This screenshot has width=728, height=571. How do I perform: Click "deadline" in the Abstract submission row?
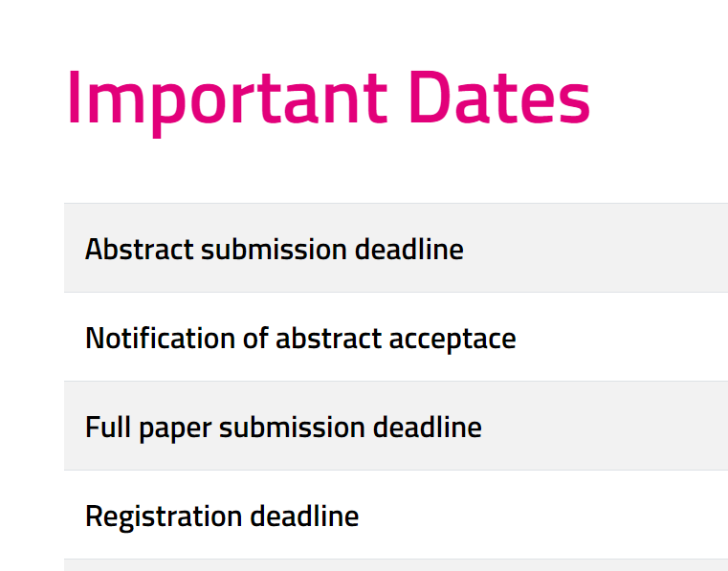click(409, 250)
